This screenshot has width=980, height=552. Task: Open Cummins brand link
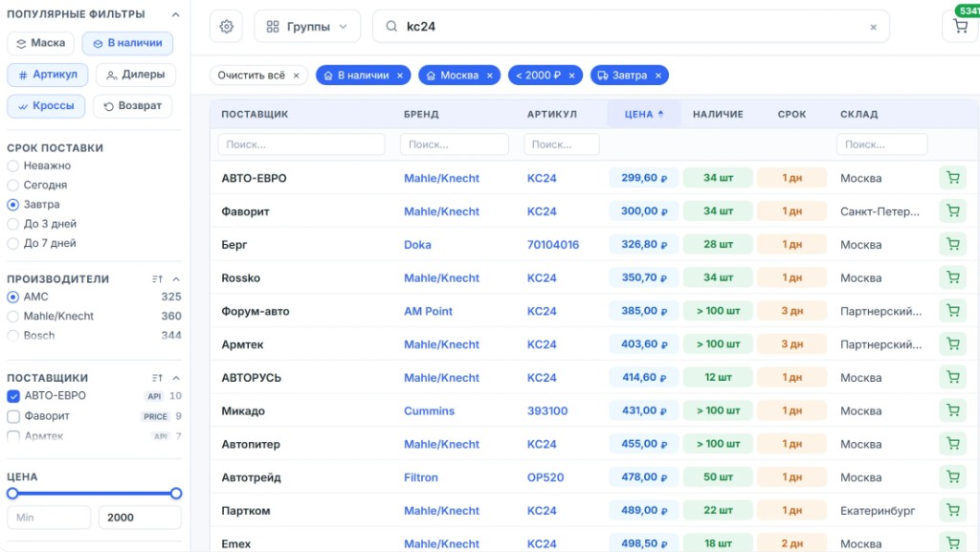click(x=429, y=410)
